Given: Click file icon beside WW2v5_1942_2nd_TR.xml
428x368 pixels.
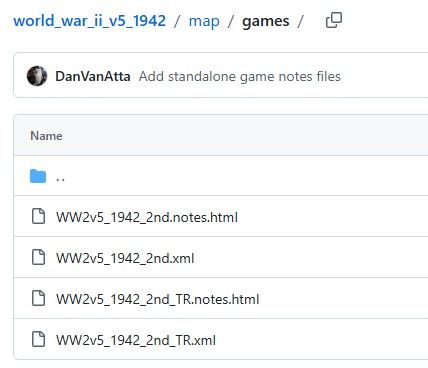Looking at the screenshot, I should (x=38, y=339).
